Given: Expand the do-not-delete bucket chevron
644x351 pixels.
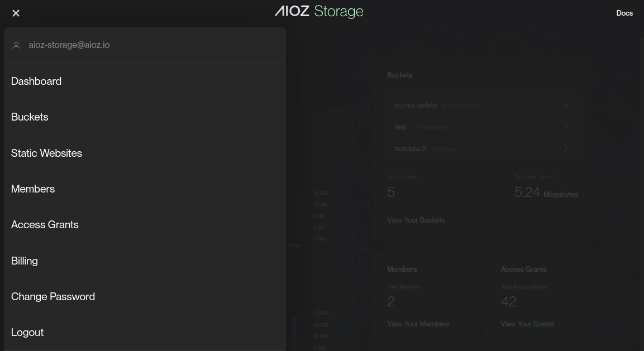Looking at the screenshot, I should (x=565, y=105).
